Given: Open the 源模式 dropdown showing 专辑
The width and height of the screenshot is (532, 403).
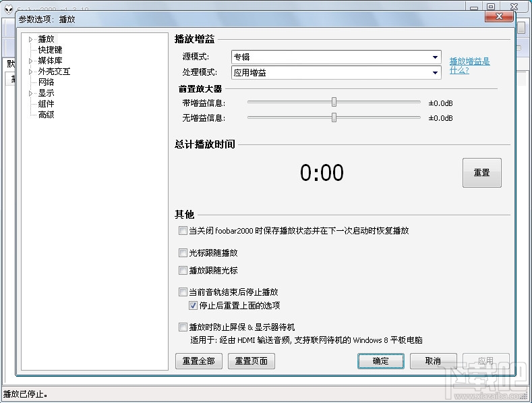Looking at the screenshot, I should click(x=336, y=57).
